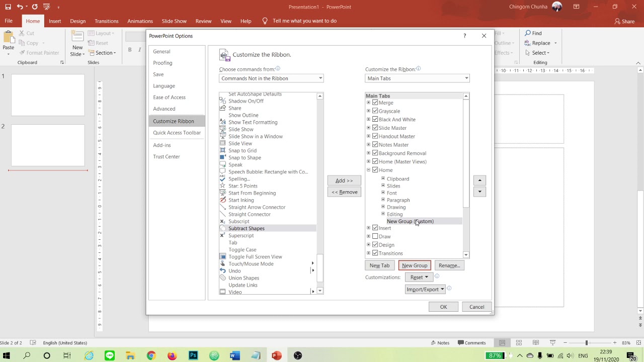
Task: Expand the Drawing group
Action: [383, 207]
